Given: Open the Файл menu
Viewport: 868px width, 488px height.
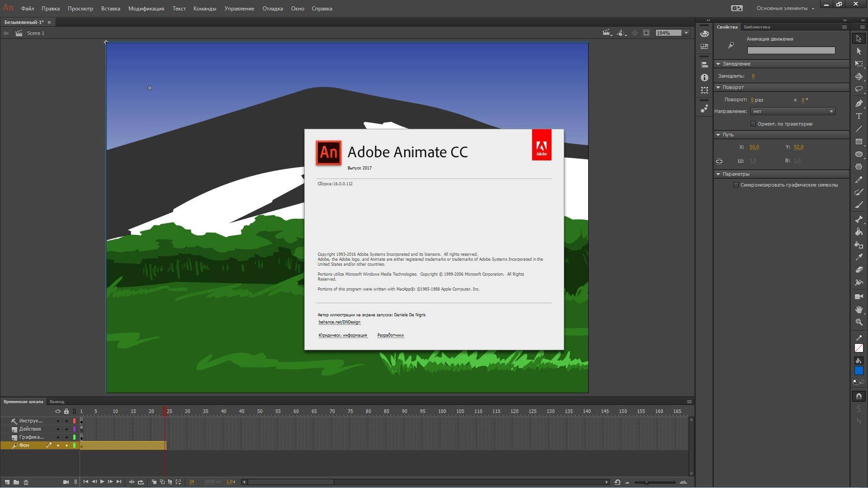Looking at the screenshot, I should (28, 9).
